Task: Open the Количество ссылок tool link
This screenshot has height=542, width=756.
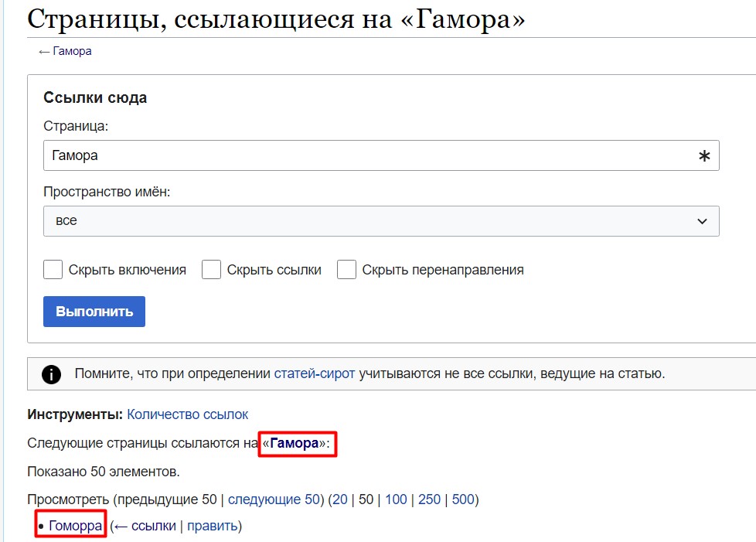Action: 188,414
